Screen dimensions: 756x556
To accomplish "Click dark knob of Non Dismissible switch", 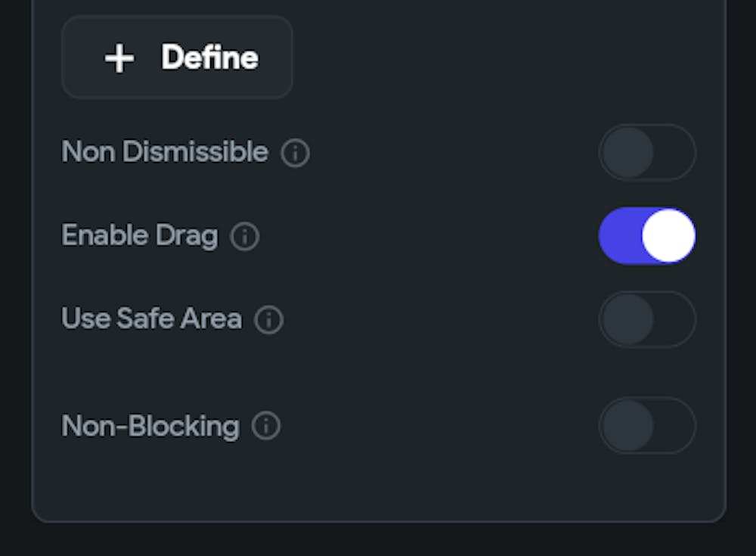I will (627, 153).
